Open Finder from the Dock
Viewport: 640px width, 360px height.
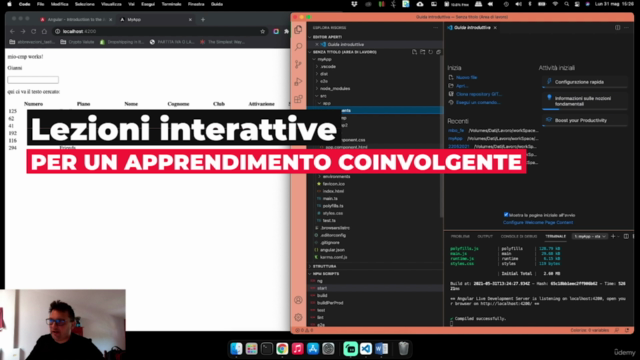point(236,349)
